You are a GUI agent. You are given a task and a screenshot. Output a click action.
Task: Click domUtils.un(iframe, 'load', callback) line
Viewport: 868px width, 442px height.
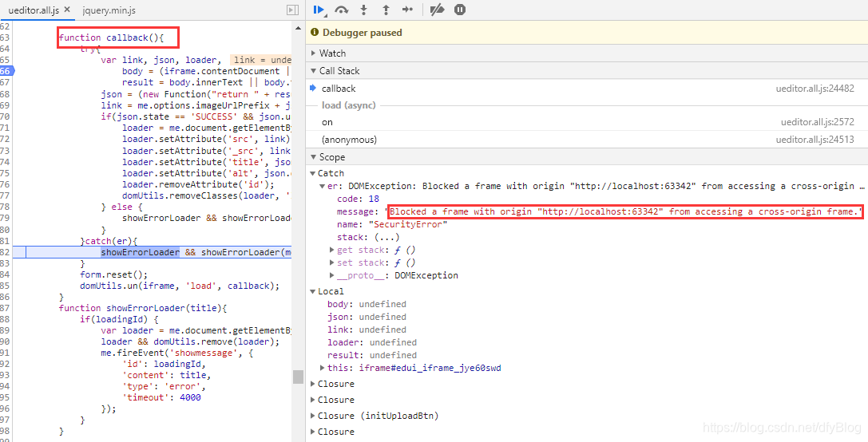pyautogui.click(x=180, y=286)
